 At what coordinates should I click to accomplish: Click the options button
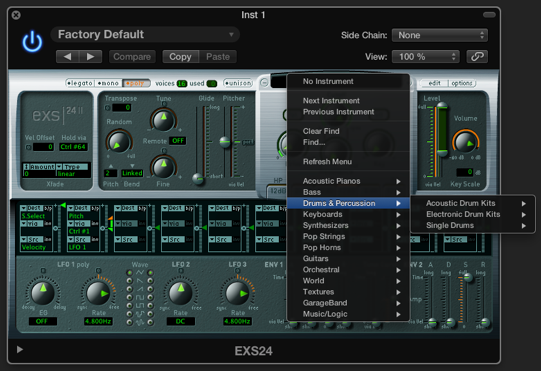462,83
